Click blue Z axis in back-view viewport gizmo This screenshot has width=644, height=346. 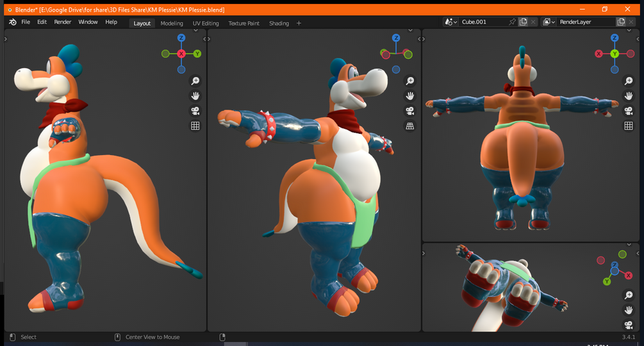pyautogui.click(x=615, y=38)
